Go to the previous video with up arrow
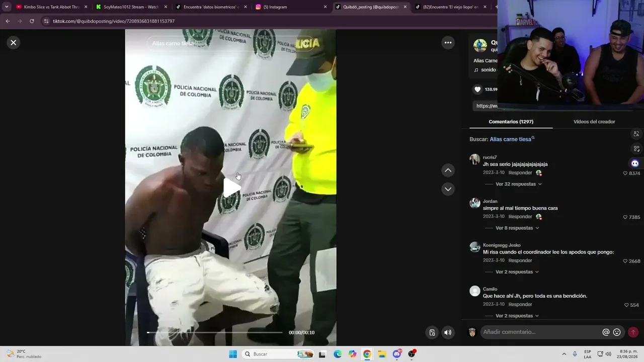The image size is (644, 362). [x=448, y=170]
